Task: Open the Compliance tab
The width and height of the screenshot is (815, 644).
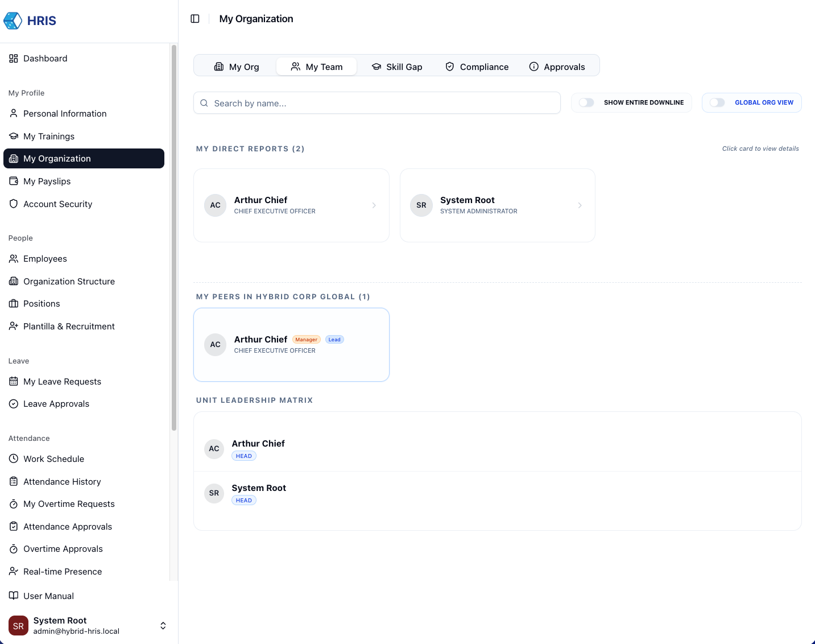Action: pos(477,67)
